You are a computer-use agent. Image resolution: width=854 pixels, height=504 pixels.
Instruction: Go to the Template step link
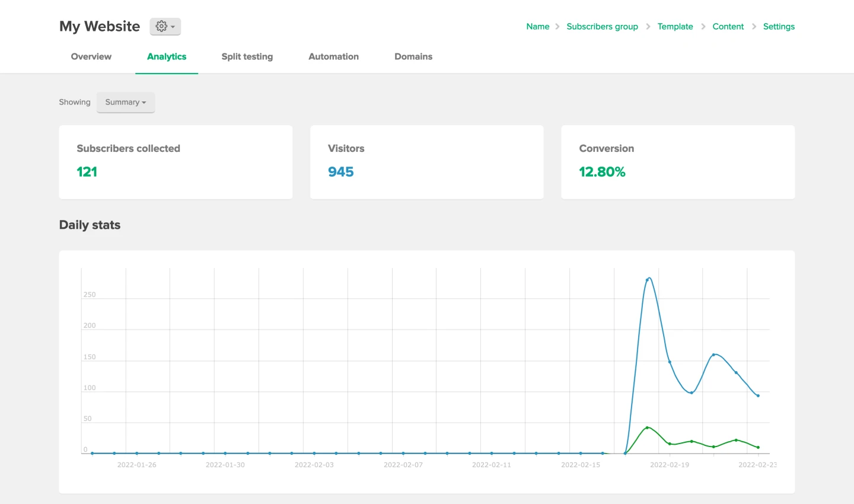point(675,27)
